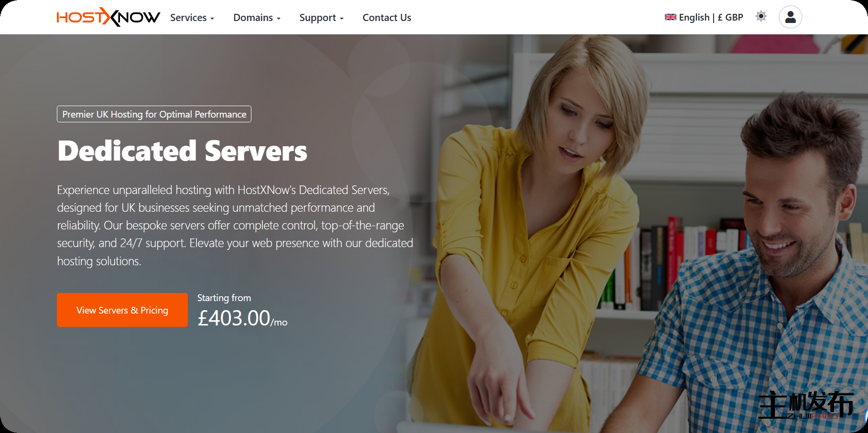
Task: Go to the Contact Us page
Action: tap(387, 18)
